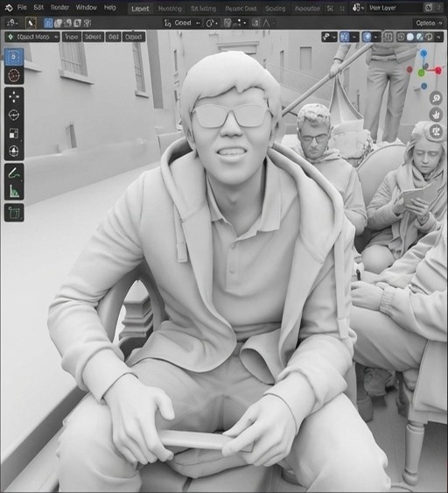
Task: Open the Help menu
Action: click(109, 7)
